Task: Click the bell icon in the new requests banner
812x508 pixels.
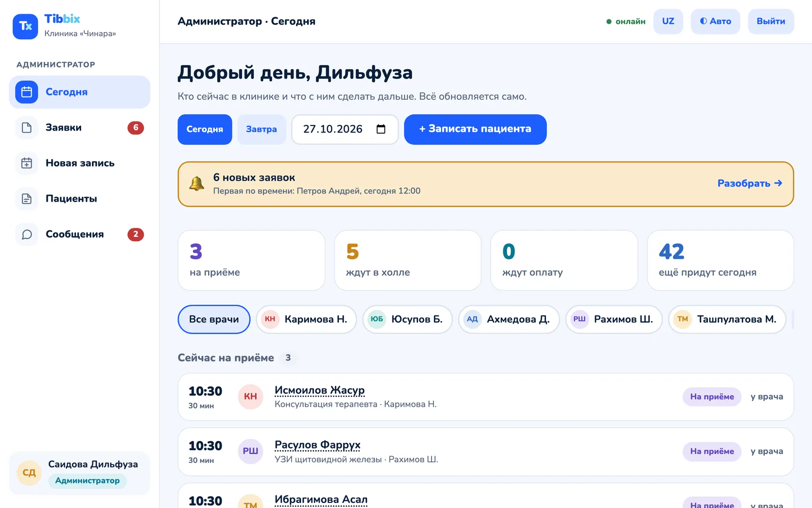Action: 197,184
